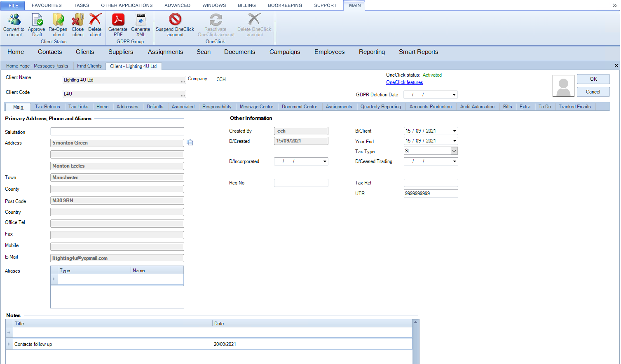The width and height of the screenshot is (621, 364).
Task: Generate XML for GDPR
Action: (x=141, y=19)
